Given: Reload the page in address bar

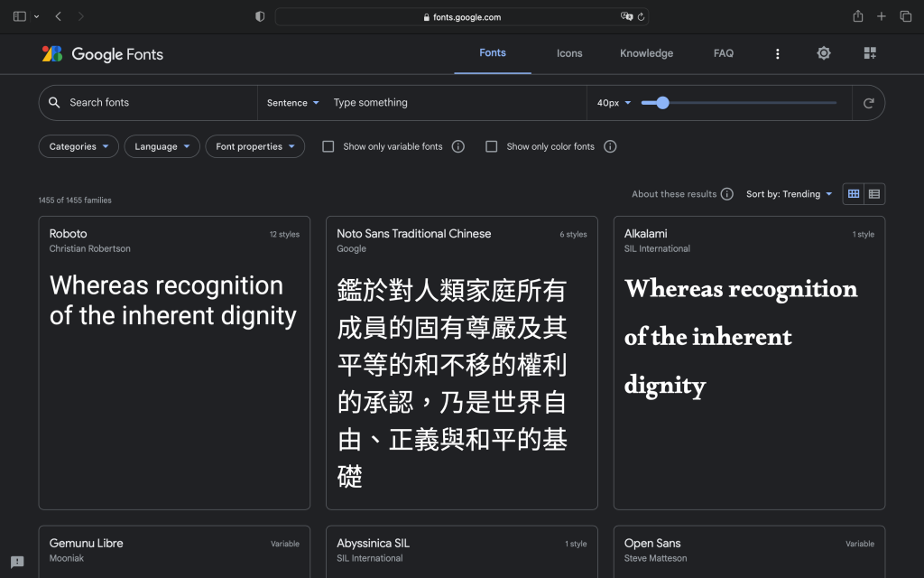Looking at the screenshot, I should [642, 16].
